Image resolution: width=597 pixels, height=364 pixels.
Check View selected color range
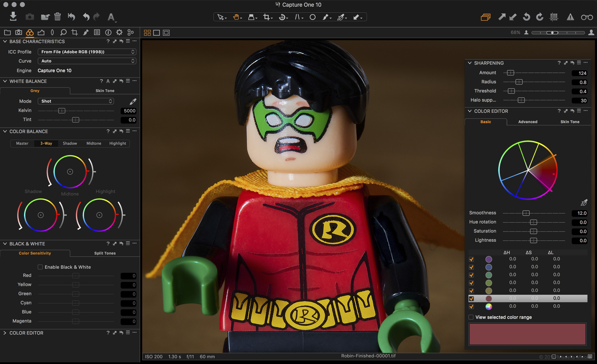click(x=471, y=317)
